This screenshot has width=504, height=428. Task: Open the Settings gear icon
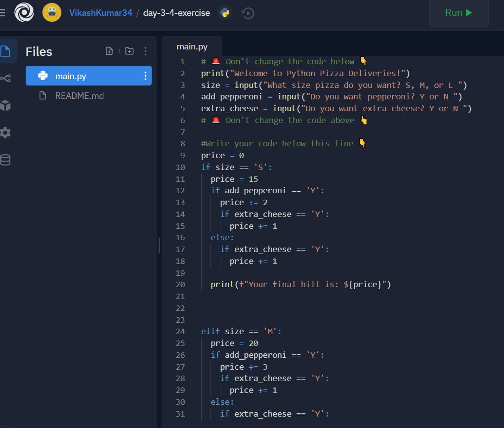(5, 132)
